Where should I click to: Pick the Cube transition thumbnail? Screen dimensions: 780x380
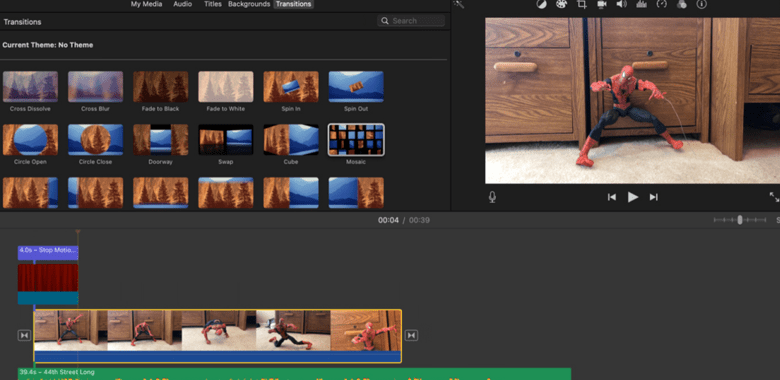click(x=291, y=140)
